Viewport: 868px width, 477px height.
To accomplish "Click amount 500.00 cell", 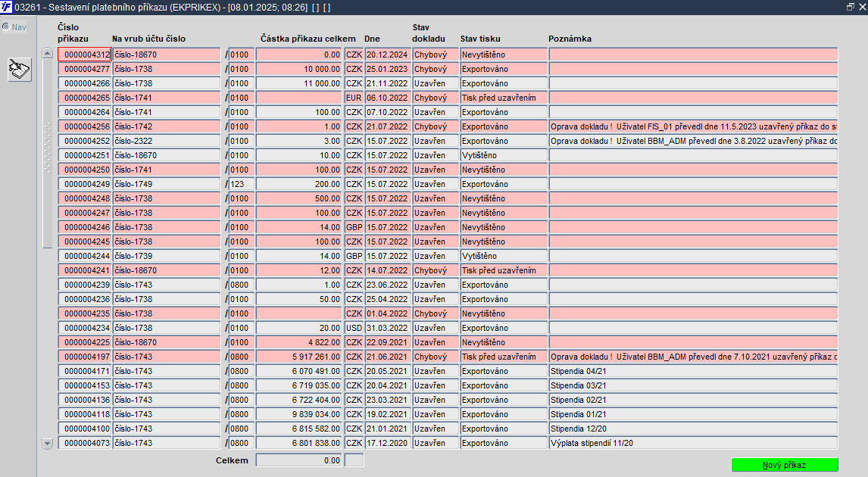I will click(299, 198).
